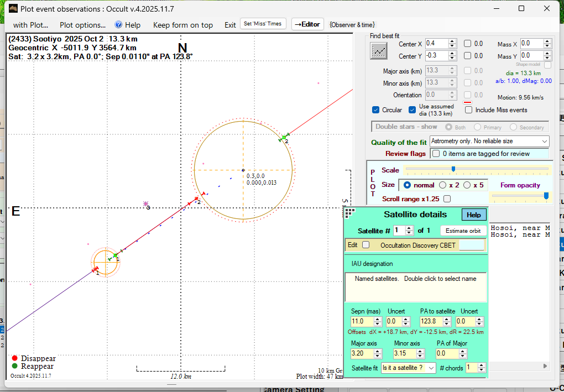Enable Include Miss events checkbox
Viewport: 564px width, 392px height.
pos(469,110)
